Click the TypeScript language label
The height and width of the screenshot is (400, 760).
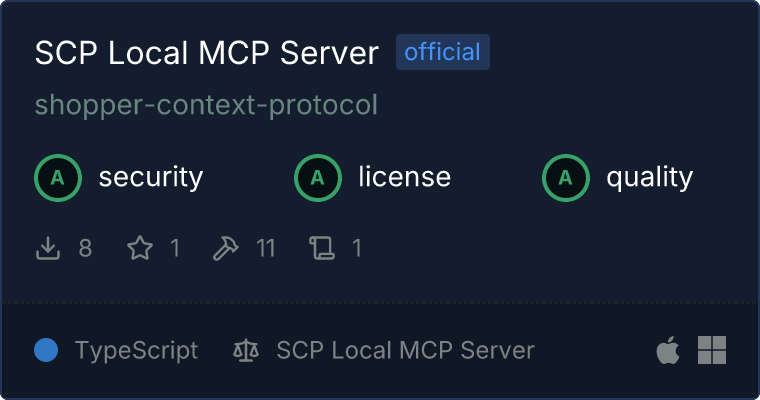click(x=137, y=351)
